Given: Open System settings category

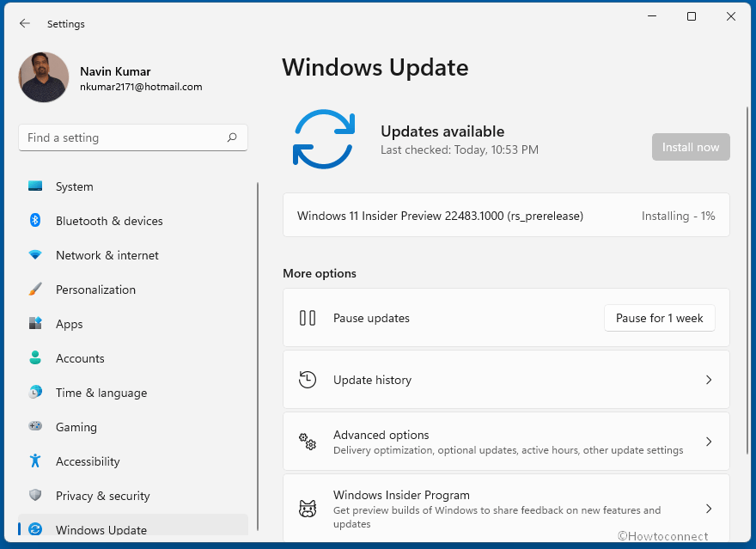Looking at the screenshot, I should click(133, 186).
